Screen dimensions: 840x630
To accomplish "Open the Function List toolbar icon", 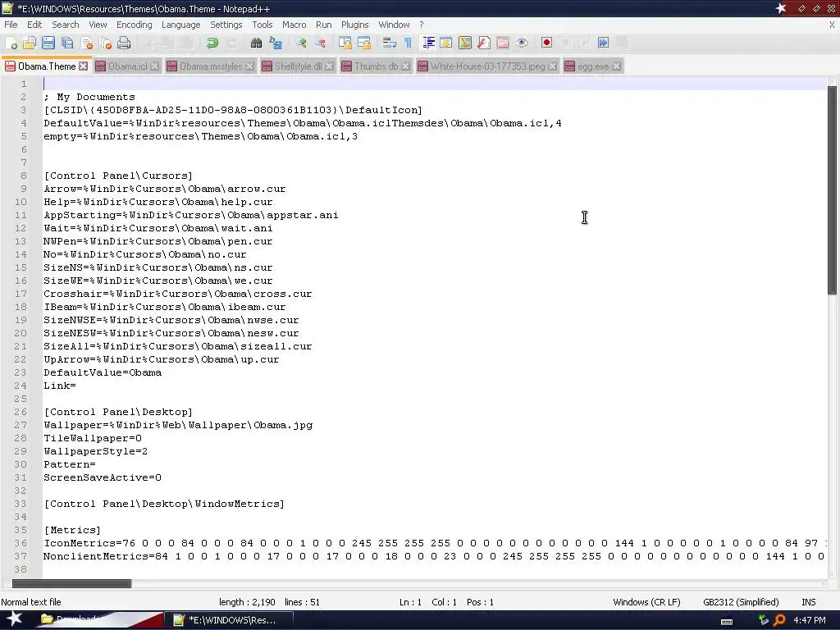I will (484, 43).
